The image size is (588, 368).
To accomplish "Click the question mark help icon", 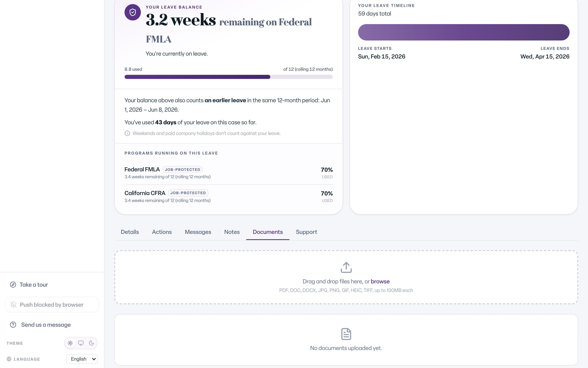I will (x=13, y=325).
